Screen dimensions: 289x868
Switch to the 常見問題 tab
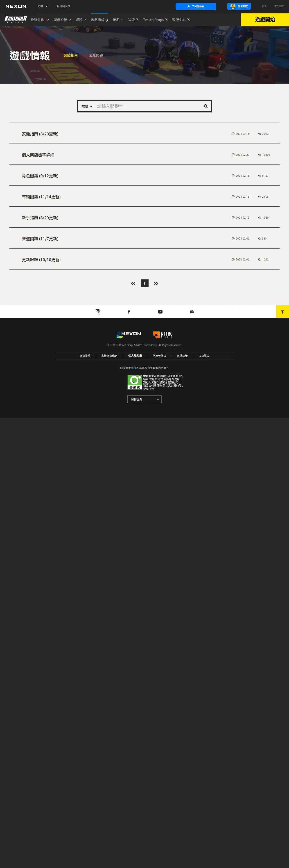pyautogui.click(x=96, y=55)
